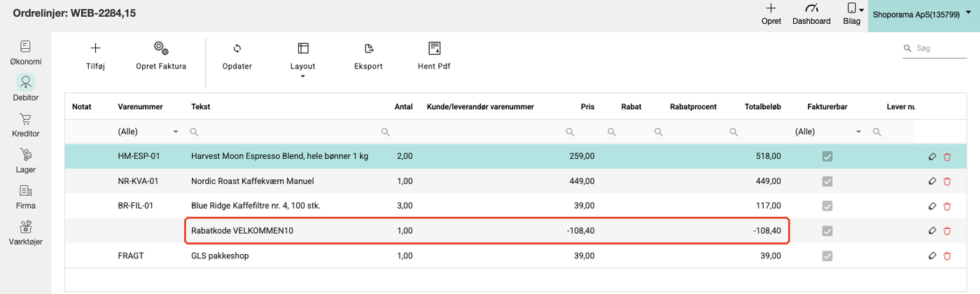980x294 pixels.
Task: Click the -108,40 total amount cell
Action: tap(766, 231)
